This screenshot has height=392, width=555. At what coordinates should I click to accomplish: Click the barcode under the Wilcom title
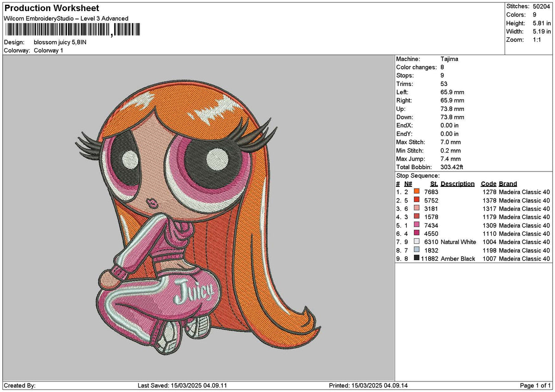72,30
